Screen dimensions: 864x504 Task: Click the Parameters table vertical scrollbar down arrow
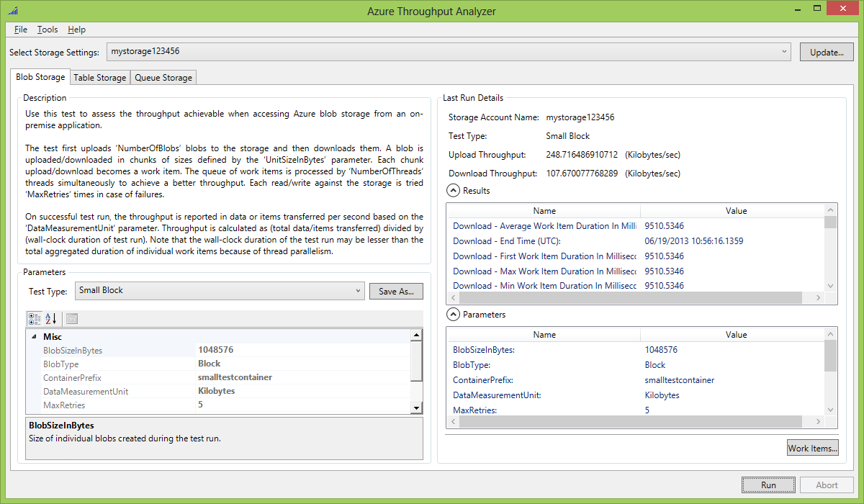(x=830, y=409)
